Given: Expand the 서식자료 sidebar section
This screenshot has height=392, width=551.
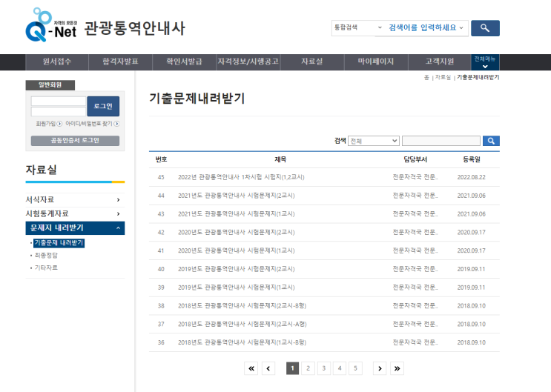Looking at the screenshot, I should click(x=75, y=199).
